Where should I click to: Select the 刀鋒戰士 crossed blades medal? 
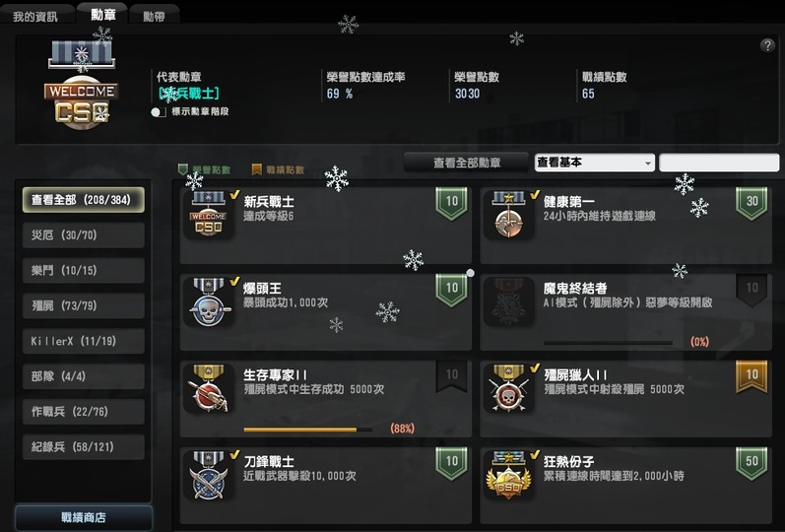[208, 476]
